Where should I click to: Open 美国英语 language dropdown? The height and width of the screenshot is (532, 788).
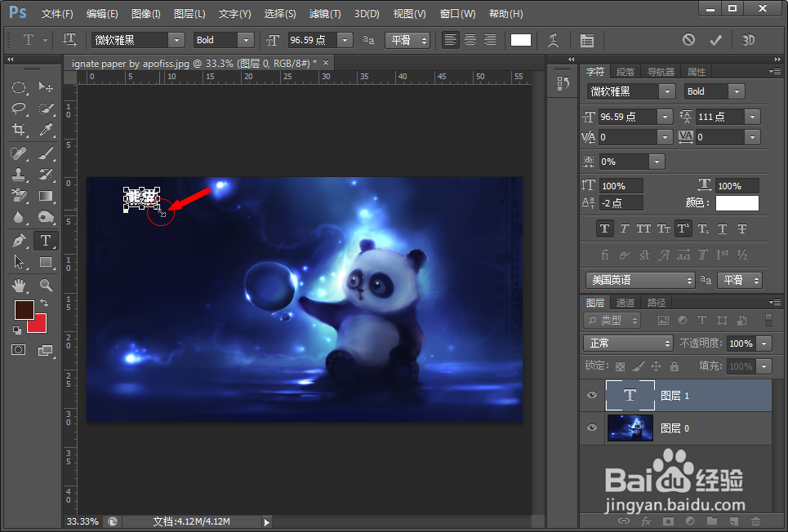pyautogui.click(x=639, y=280)
